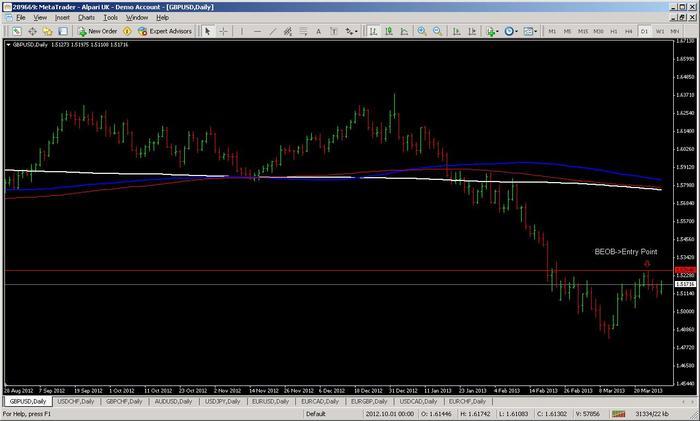Select the D1 daily timeframe
700x421 pixels.
(x=644, y=31)
